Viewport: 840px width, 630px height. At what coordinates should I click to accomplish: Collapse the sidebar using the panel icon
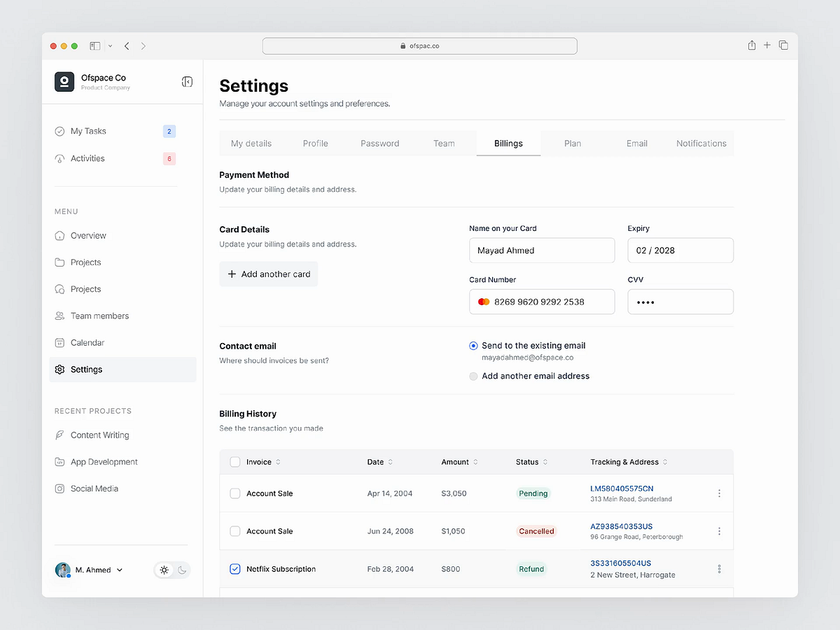(187, 81)
